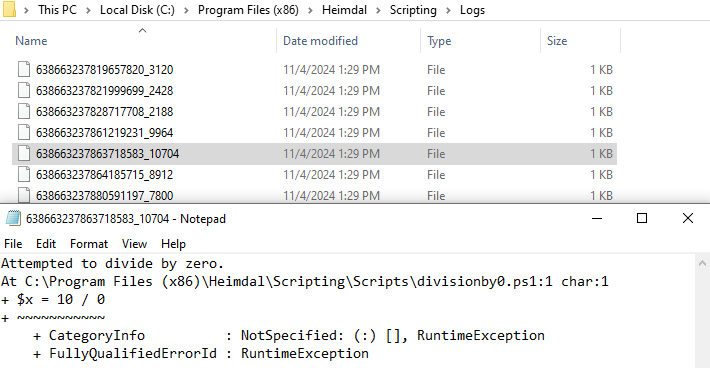Select the highlighted file 638663237863718583_10704
This screenshot has height=368, width=710.
click(314, 154)
